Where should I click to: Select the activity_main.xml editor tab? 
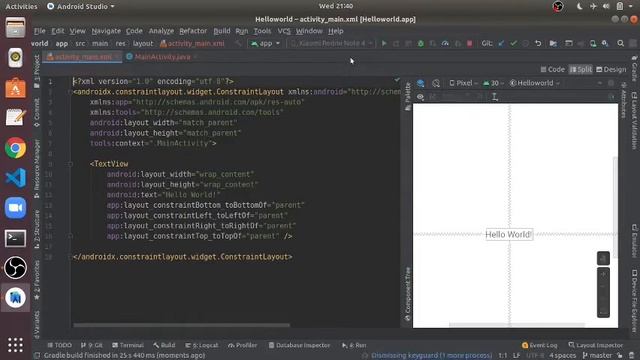coord(83,57)
